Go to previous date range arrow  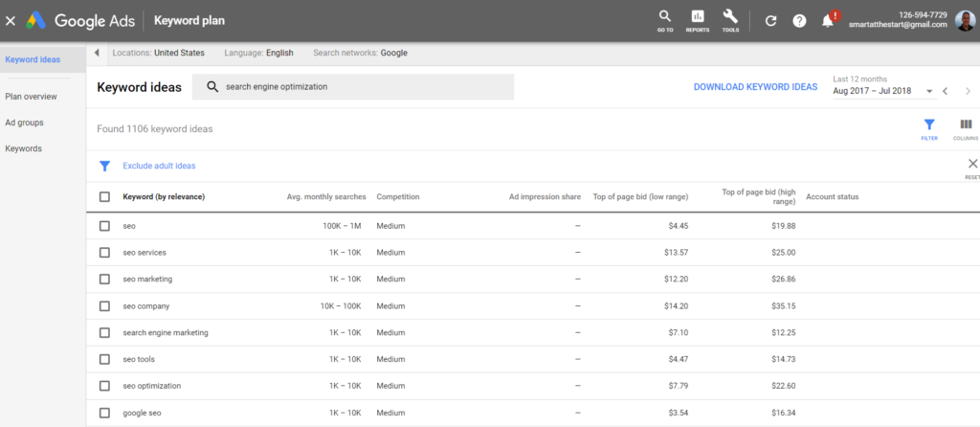pyautogui.click(x=946, y=91)
